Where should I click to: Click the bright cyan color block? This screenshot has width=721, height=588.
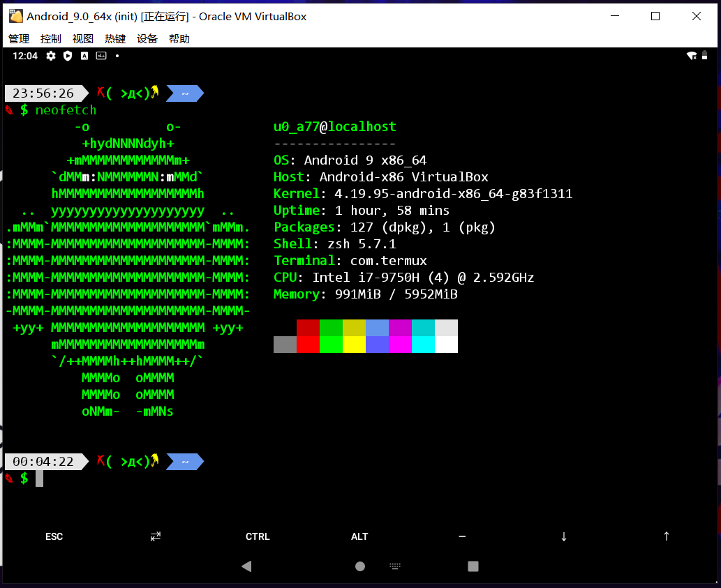point(423,345)
